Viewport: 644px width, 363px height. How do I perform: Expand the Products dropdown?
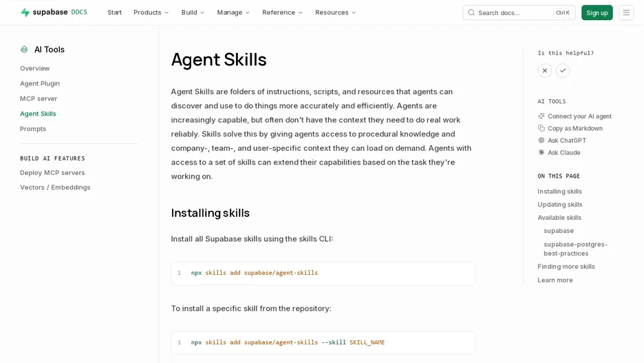point(151,12)
